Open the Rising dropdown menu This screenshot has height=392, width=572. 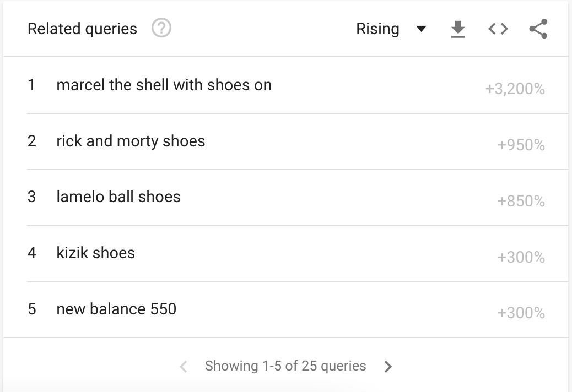click(x=378, y=29)
